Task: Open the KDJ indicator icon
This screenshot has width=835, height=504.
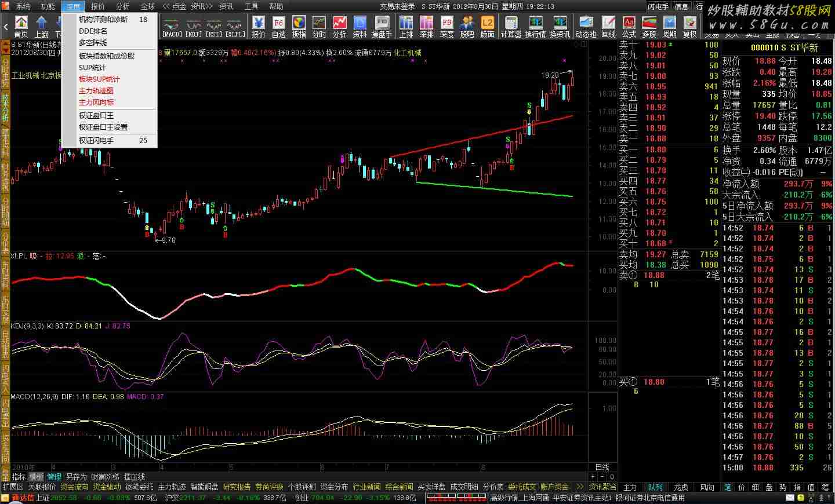Action: (x=193, y=27)
